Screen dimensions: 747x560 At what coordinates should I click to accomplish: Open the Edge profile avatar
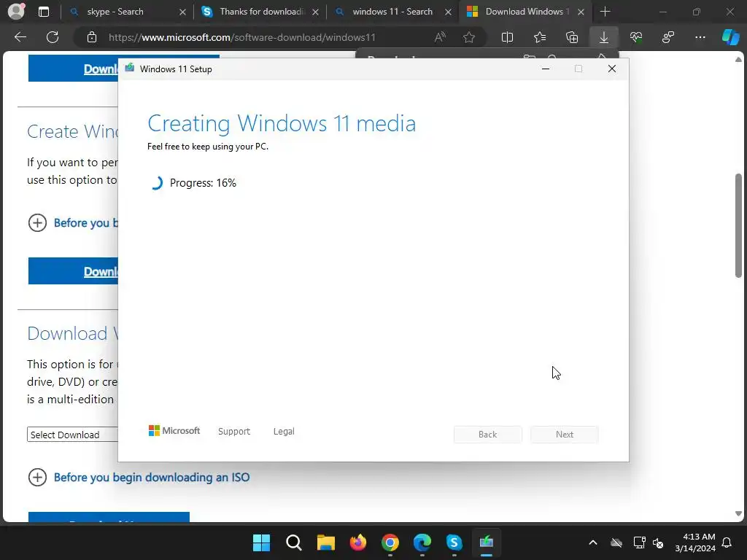16,12
